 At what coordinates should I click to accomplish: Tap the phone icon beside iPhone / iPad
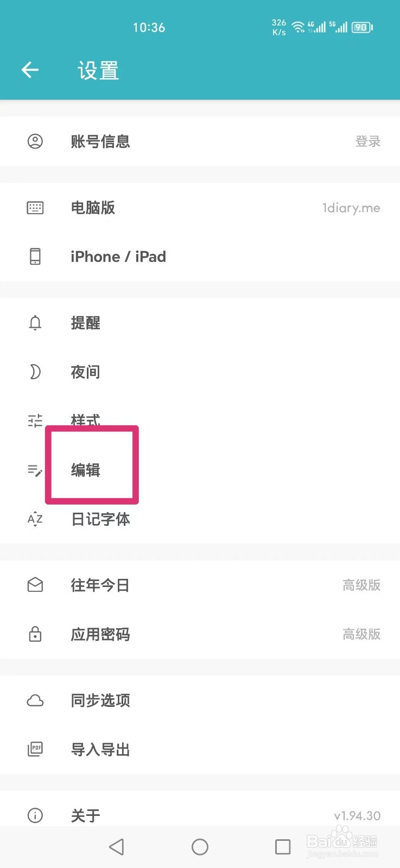[x=35, y=256]
